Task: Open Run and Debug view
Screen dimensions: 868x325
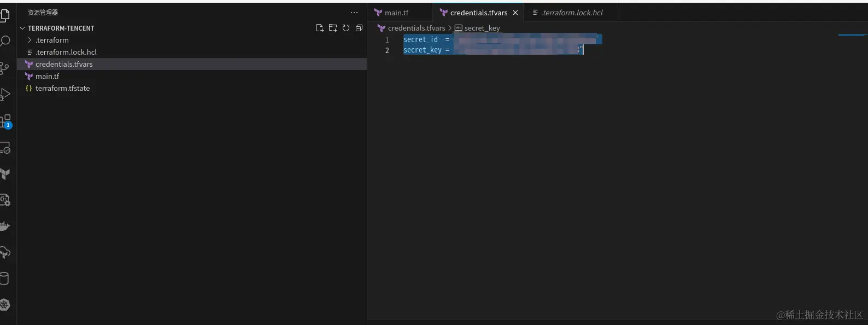Action: pos(4,94)
